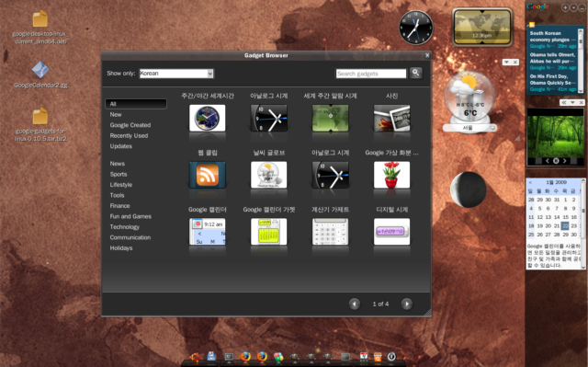The height and width of the screenshot is (367, 588).
Task: Pause the photo slideshow gadget
Action: point(556,161)
